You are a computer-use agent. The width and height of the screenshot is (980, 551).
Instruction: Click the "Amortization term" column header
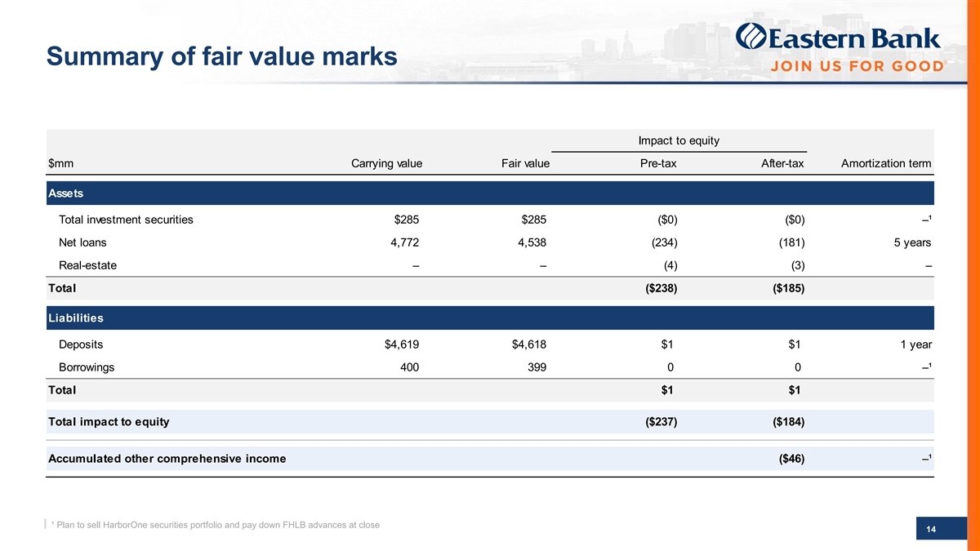coord(885,164)
